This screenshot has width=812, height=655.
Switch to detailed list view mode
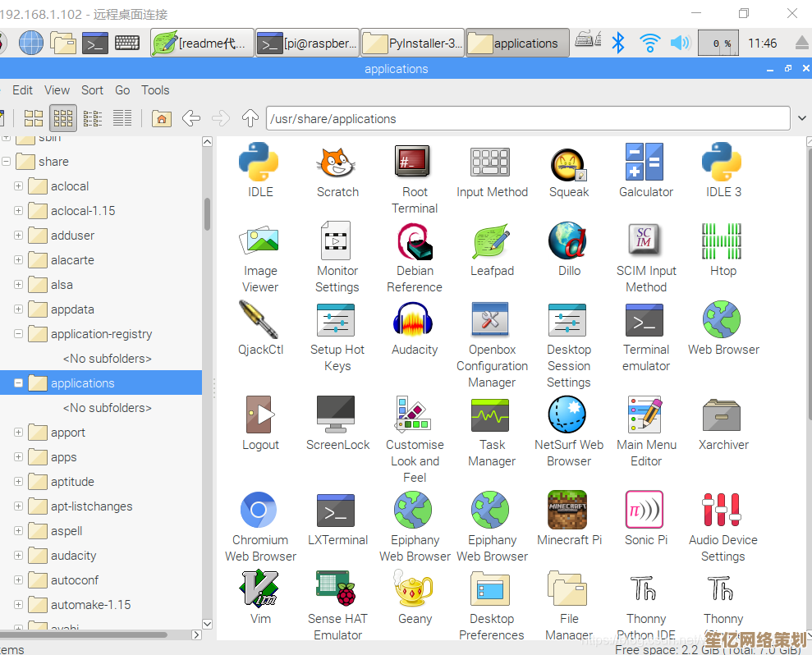[122, 119]
